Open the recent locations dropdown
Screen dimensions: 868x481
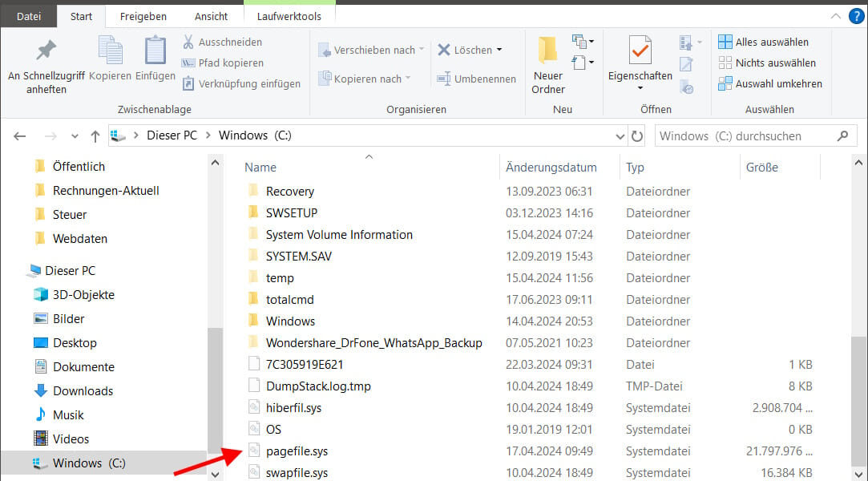75,136
